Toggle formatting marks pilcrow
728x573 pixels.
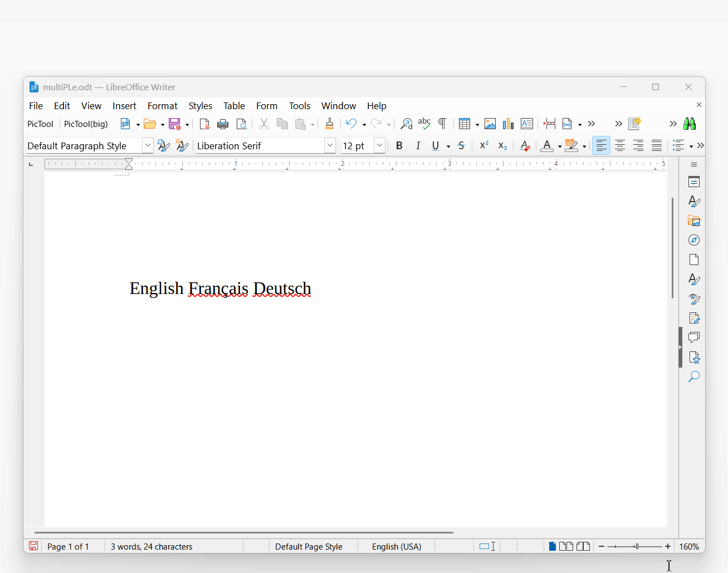[x=442, y=124]
